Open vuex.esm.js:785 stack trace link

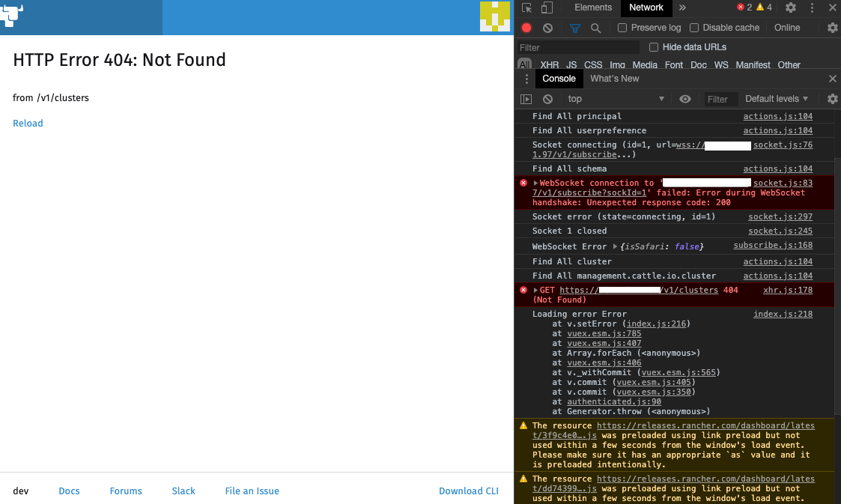[x=604, y=334]
